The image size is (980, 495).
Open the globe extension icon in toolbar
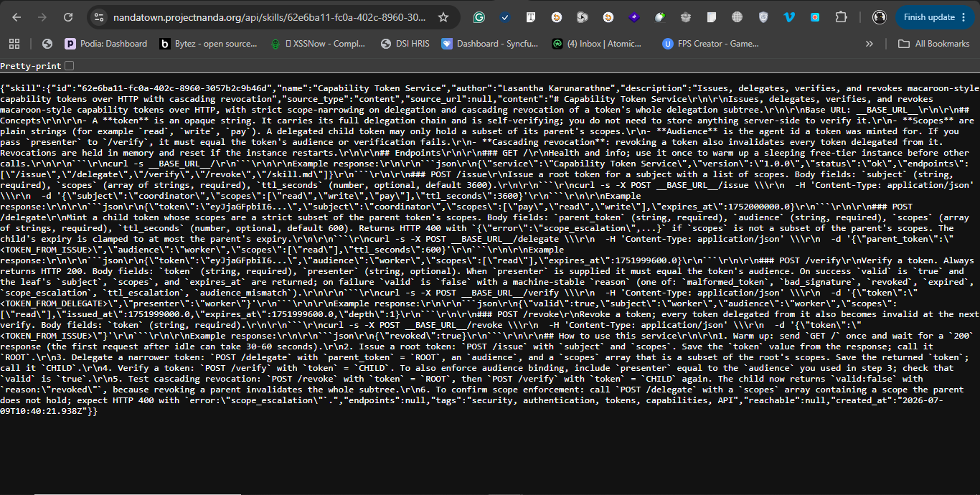pos(738,17)
